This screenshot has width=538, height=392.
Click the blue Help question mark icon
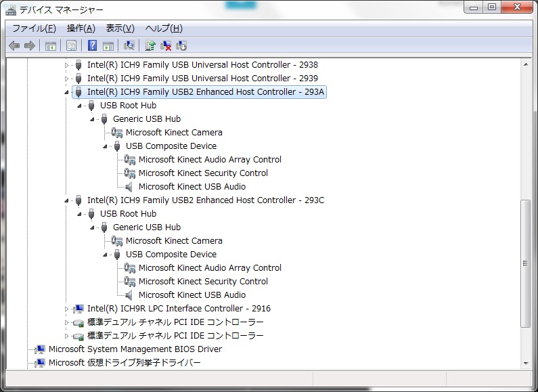pyautogui.click(x=92, y=45)
